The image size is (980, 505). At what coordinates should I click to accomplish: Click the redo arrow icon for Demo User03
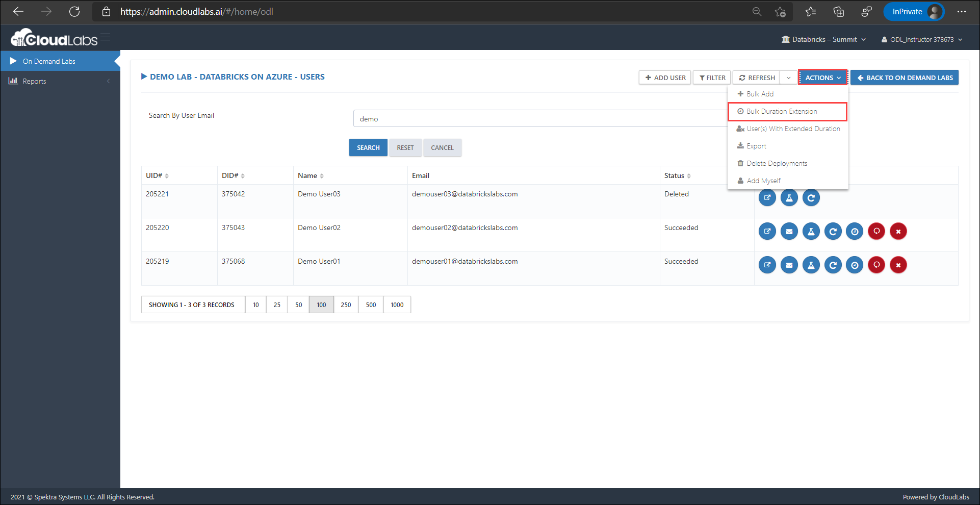pyautogui.click(x=811, y=197)
